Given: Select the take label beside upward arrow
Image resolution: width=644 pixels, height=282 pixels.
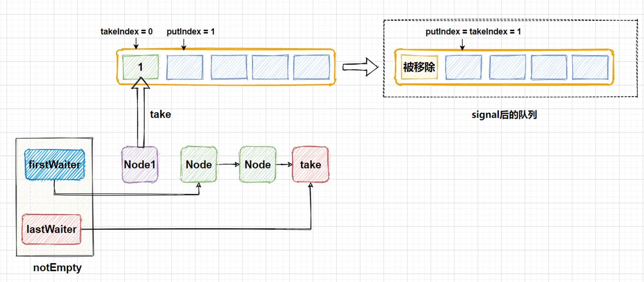Looking at the screenshot, I should [160, 114].
